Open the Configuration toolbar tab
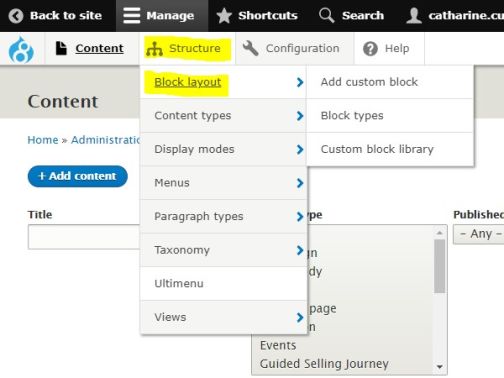Screen dimensions: 504x378 (x=295, y=49)
